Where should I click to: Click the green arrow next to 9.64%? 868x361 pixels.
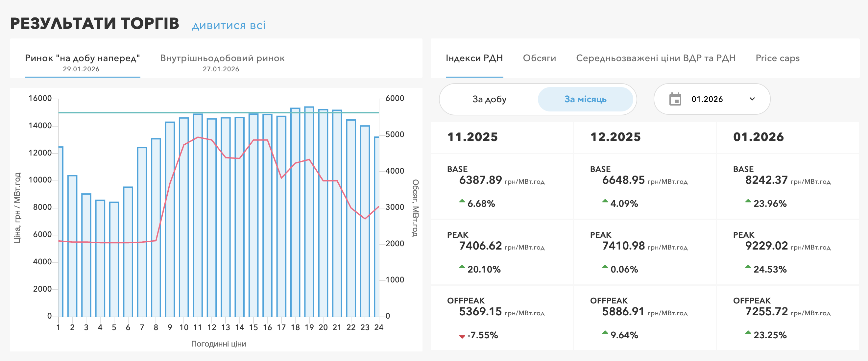[605, 333]
